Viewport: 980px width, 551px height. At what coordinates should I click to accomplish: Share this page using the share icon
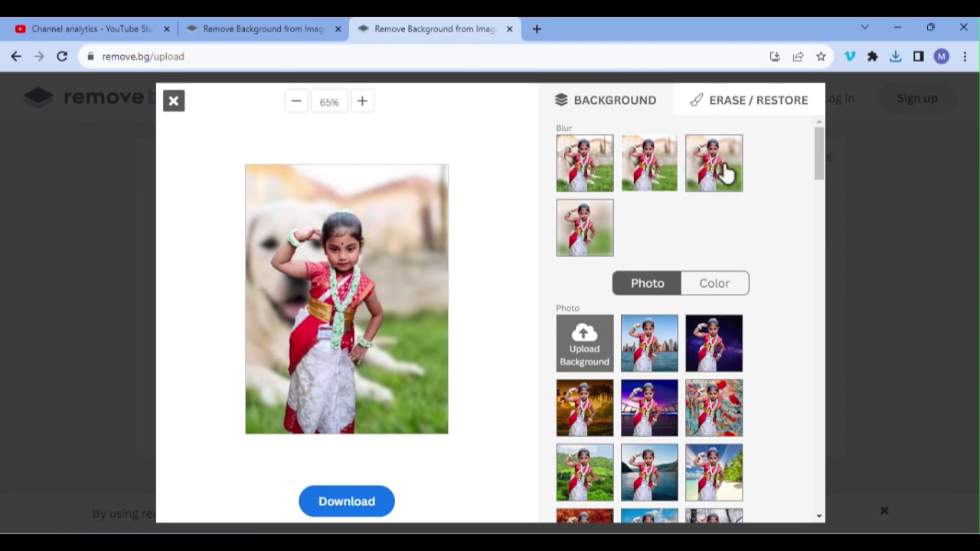click(798, 57)
